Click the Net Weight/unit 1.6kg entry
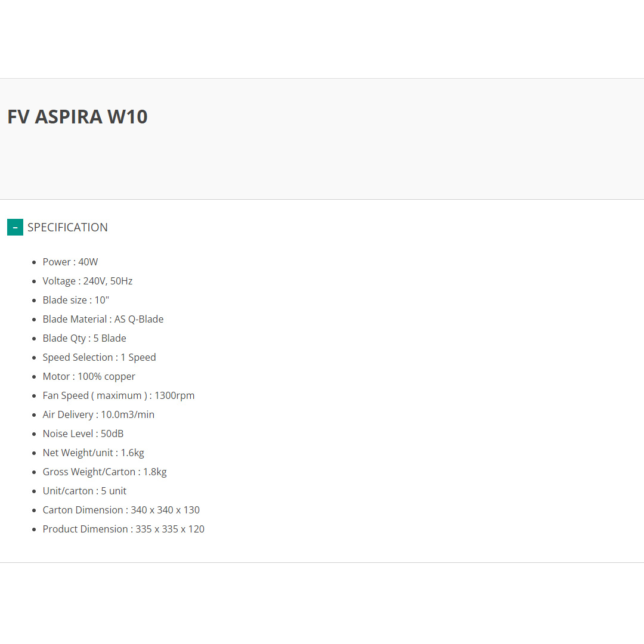This screenshot has height=644, width=644. point(94,453)
